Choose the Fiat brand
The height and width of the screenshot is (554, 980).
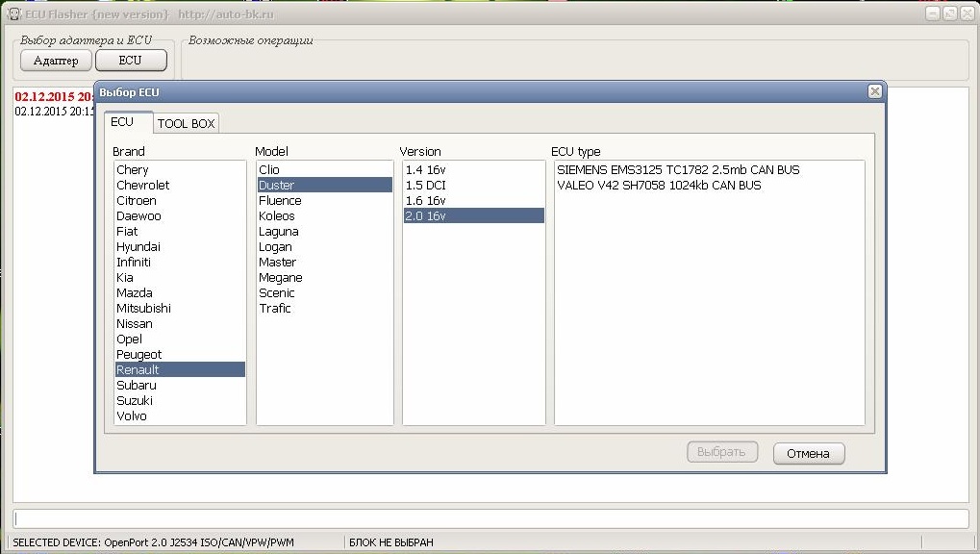[x=180, y=232]
